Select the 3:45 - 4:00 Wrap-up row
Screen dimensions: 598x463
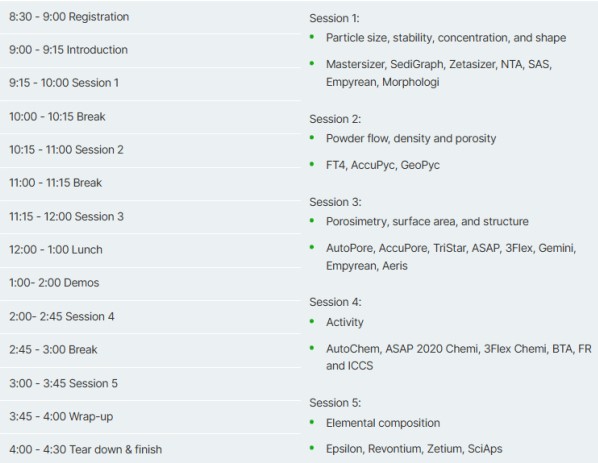(x=150, y=416)
